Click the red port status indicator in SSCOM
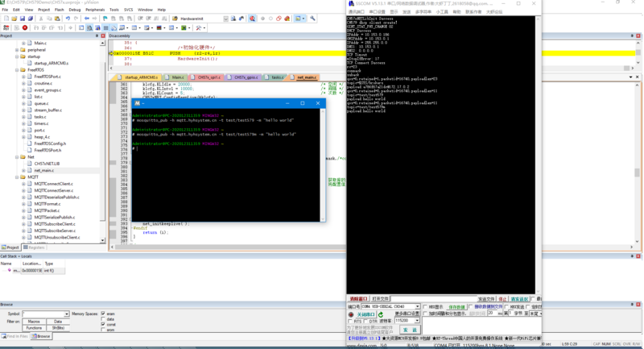644x349 pixels. pos(351,314)
